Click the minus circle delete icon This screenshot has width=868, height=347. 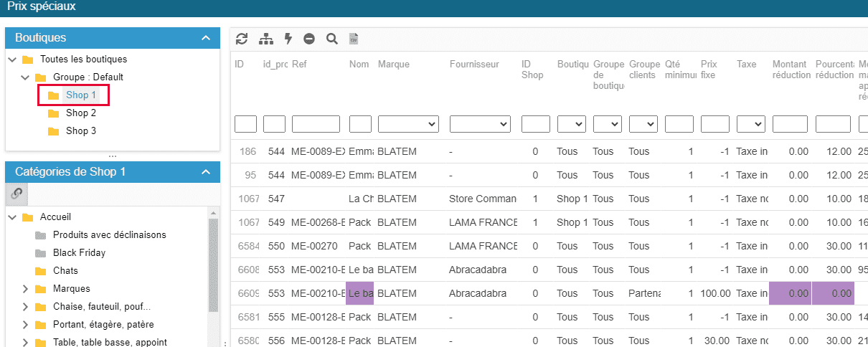(309, 39)
